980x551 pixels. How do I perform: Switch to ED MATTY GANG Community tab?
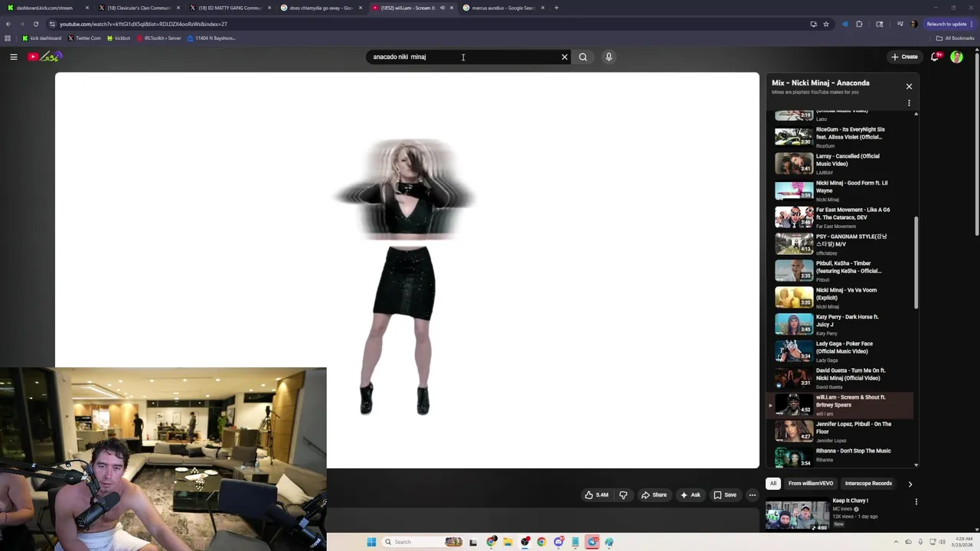pos(230,8)
